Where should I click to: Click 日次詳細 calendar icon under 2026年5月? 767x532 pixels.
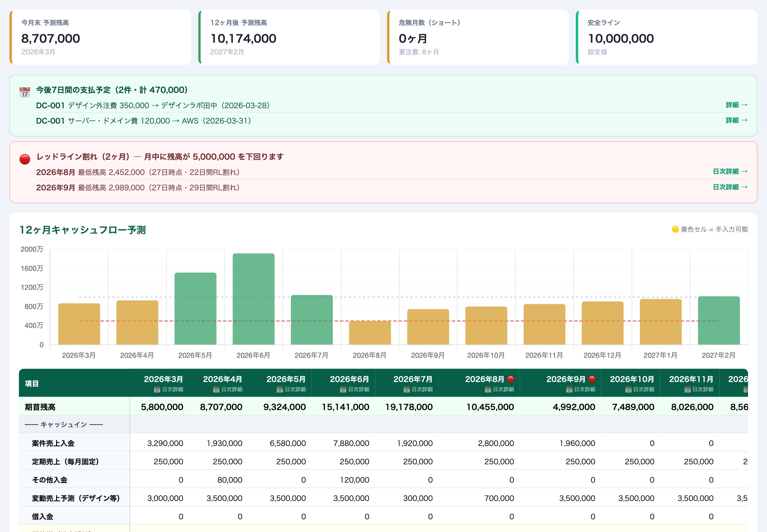click(x=280, y=389)
